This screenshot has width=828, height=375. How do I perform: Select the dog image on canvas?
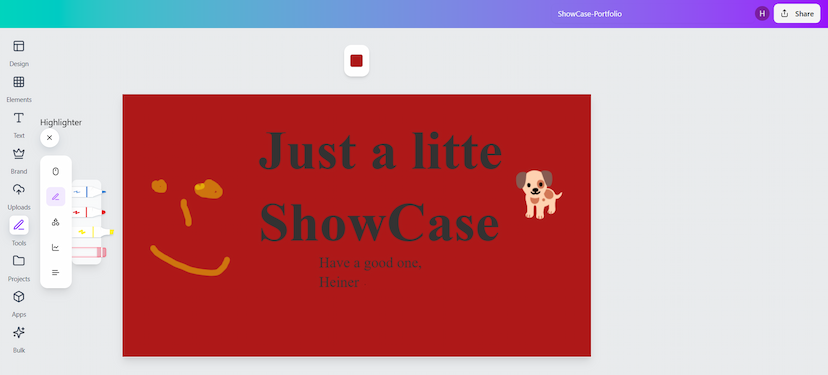click(x=539, y=194)
